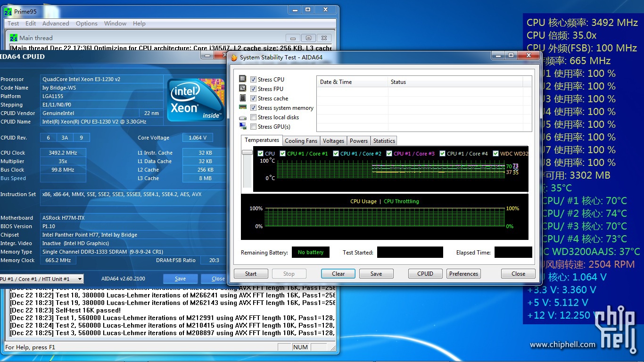Click the temperature graph scale slider handle

247,152
